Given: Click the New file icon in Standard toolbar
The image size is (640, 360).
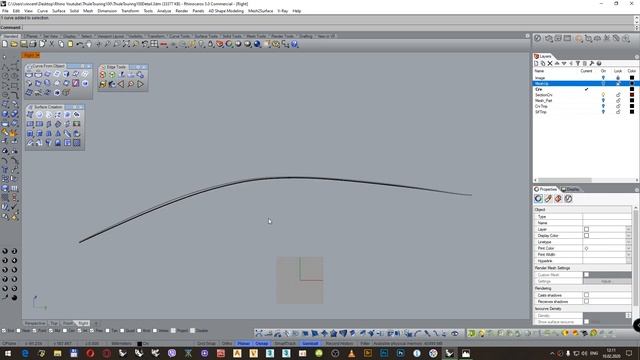Looking at the screenshot, I should (5, 44).
